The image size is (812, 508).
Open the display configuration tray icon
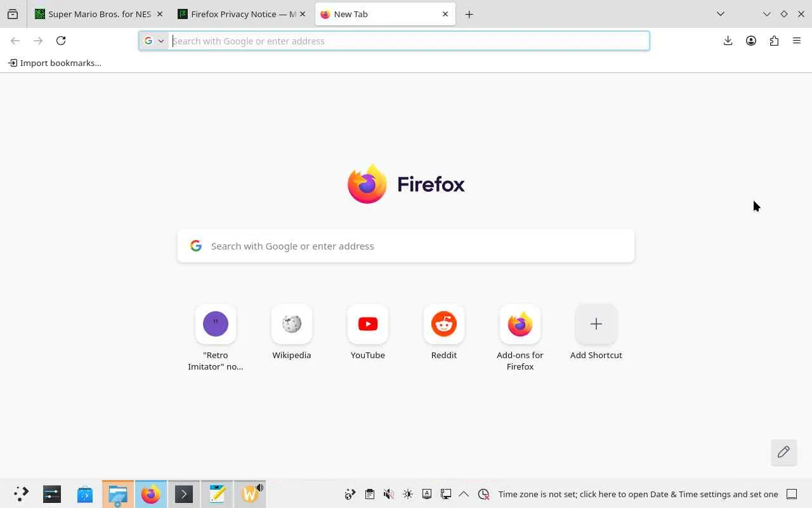coord(446,494)
